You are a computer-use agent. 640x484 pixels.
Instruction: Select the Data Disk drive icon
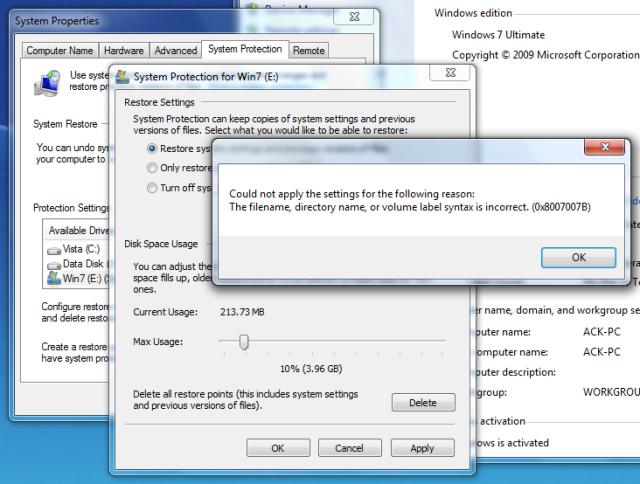click(x=54, y=265)
